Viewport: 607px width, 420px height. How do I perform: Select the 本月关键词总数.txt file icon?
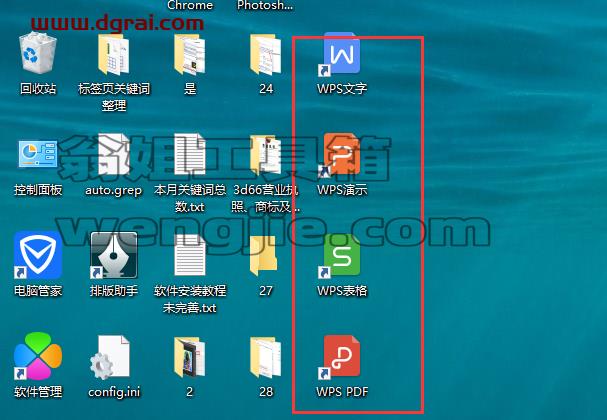coord(190,155)
